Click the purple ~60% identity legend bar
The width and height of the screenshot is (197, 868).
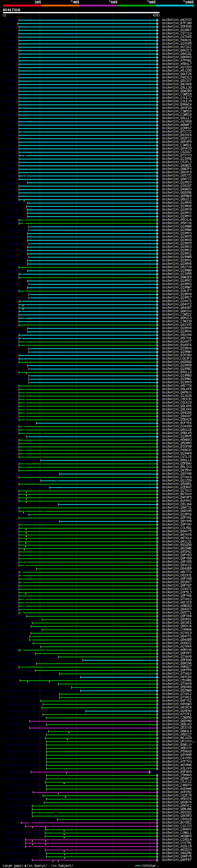click(98, 6)
